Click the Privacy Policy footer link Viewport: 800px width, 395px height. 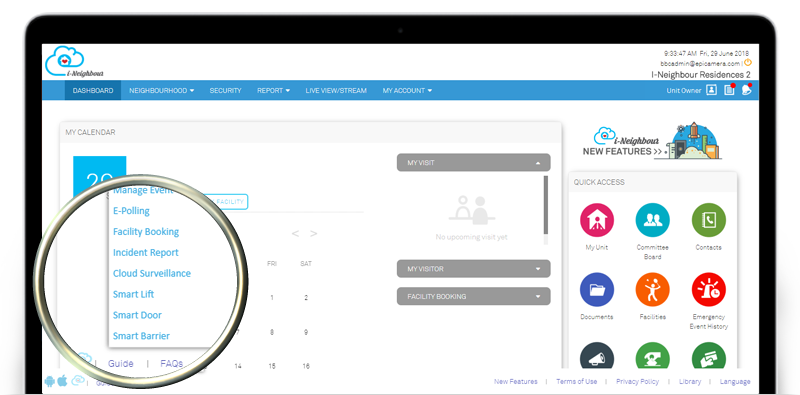tap(637, 381)
